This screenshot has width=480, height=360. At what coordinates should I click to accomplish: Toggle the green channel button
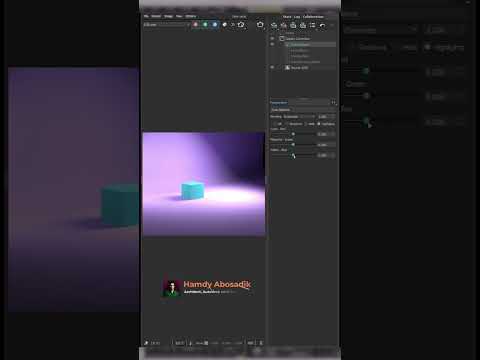click(205, 24)
